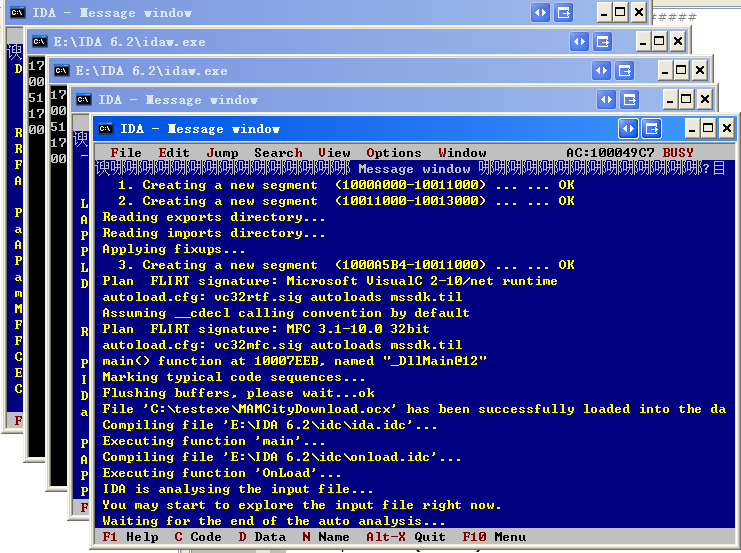Select line 'Reading imports directory...'
Image resolution: width=741 pixels, height=553 pixels.
[x=214, y=233]
